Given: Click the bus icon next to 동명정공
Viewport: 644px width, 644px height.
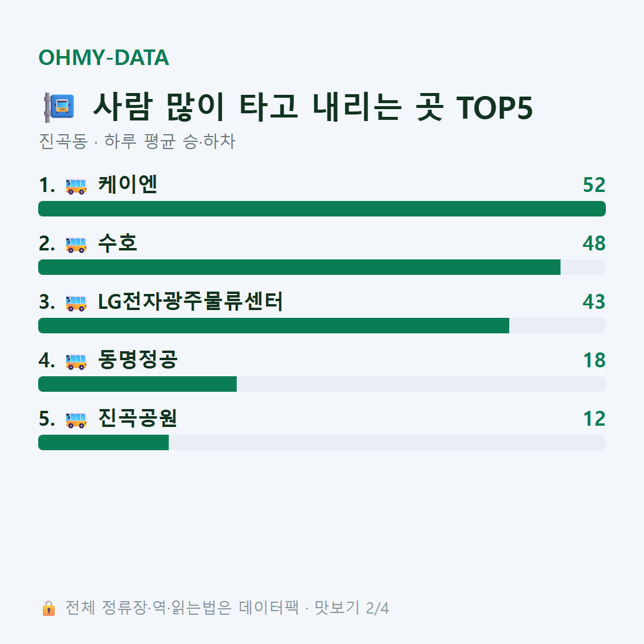Looking at the screenshot, I should click(76, 361).
